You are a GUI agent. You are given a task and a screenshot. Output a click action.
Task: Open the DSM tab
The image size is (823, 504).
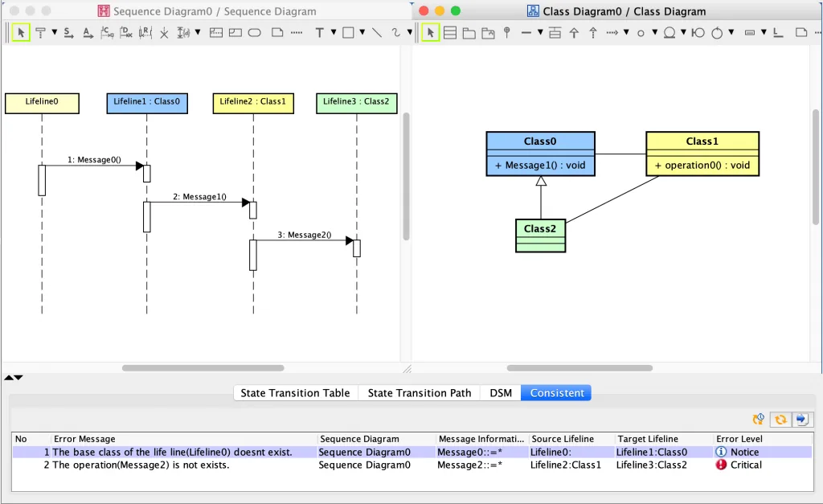pos(501,393)
